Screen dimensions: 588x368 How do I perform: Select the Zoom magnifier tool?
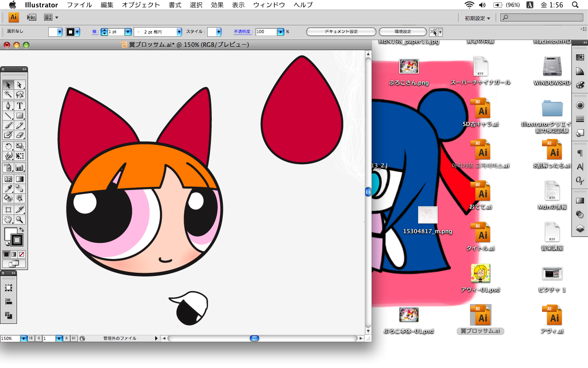click(20, 219)
